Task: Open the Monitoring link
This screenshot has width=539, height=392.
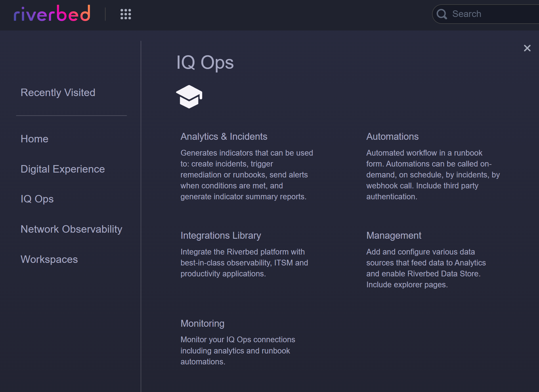Action: pyautogui.click(x=202, y=324)
